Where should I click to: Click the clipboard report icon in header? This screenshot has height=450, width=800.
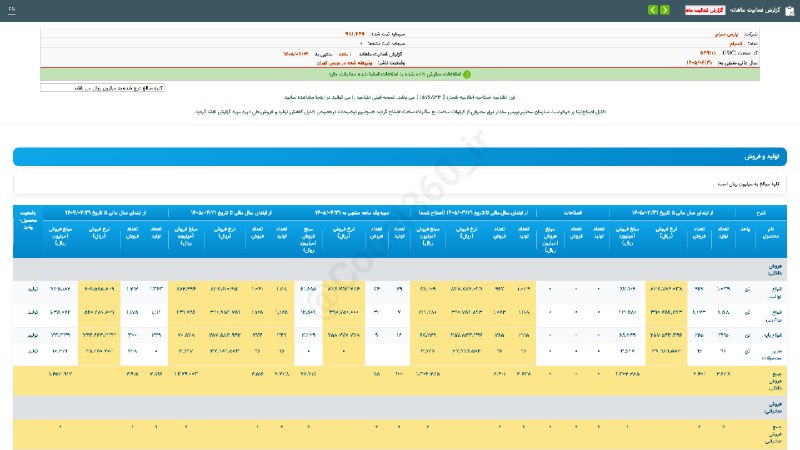[789, 10]
